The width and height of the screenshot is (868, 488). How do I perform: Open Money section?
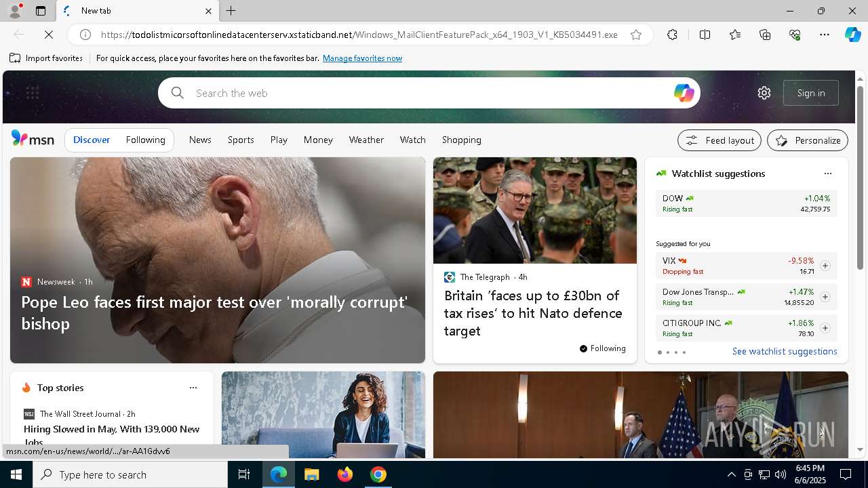pyautogui.click(x=318, y=140)
